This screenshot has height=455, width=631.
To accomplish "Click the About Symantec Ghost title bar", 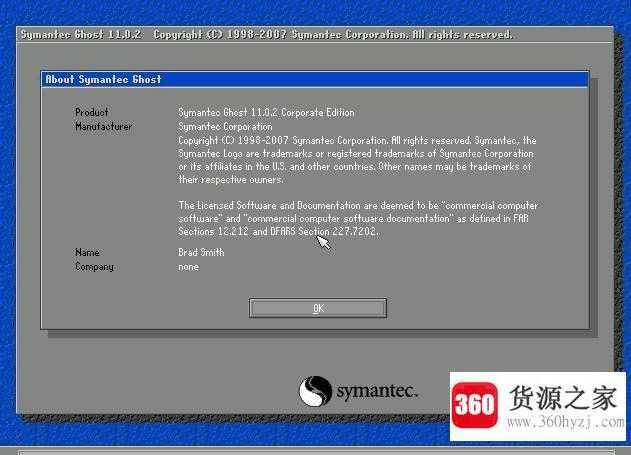I will 315,79.
